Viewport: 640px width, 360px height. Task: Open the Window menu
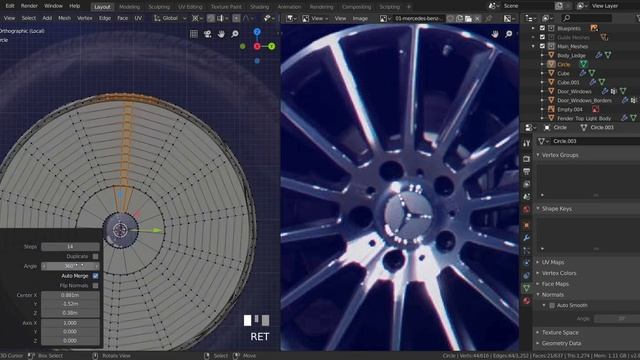coord(53,6)
